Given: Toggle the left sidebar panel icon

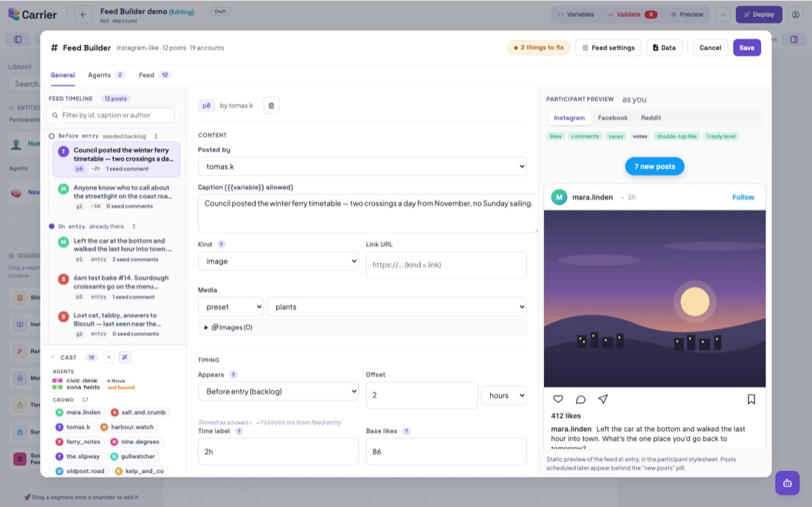Looking at the screenshot, I should 18,39.
